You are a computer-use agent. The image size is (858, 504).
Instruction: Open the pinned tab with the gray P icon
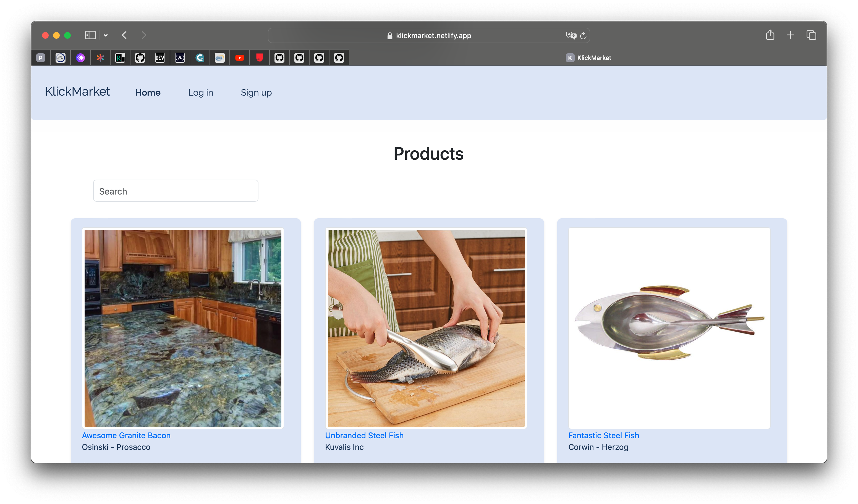pos(41,58)
